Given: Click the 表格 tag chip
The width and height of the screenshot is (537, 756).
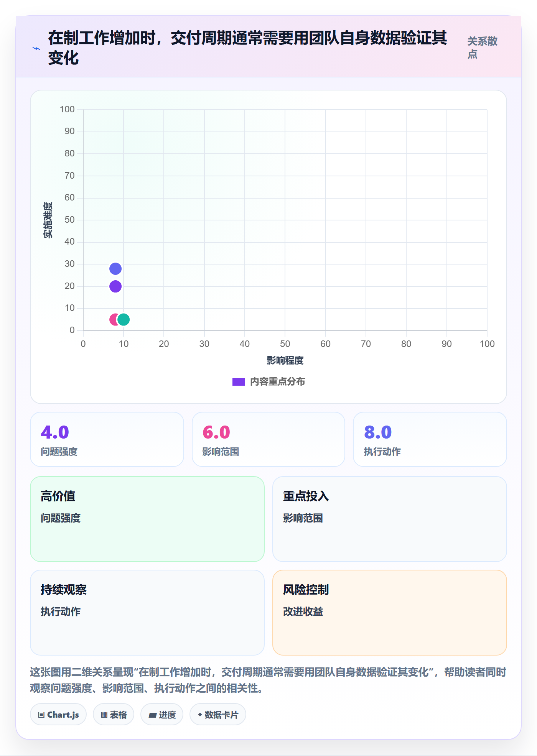Looking at the screenshot, I should point(114,715).
